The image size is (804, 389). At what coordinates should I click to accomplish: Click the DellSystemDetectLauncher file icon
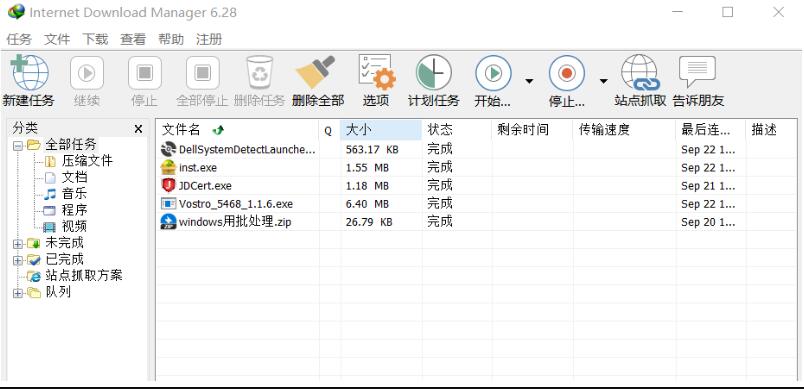pyautogui.click(x=168, y=149)
